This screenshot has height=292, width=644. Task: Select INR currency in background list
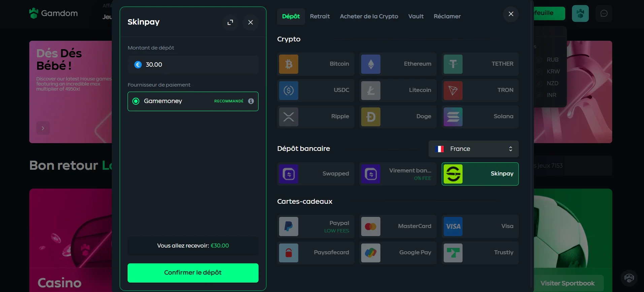551,95
